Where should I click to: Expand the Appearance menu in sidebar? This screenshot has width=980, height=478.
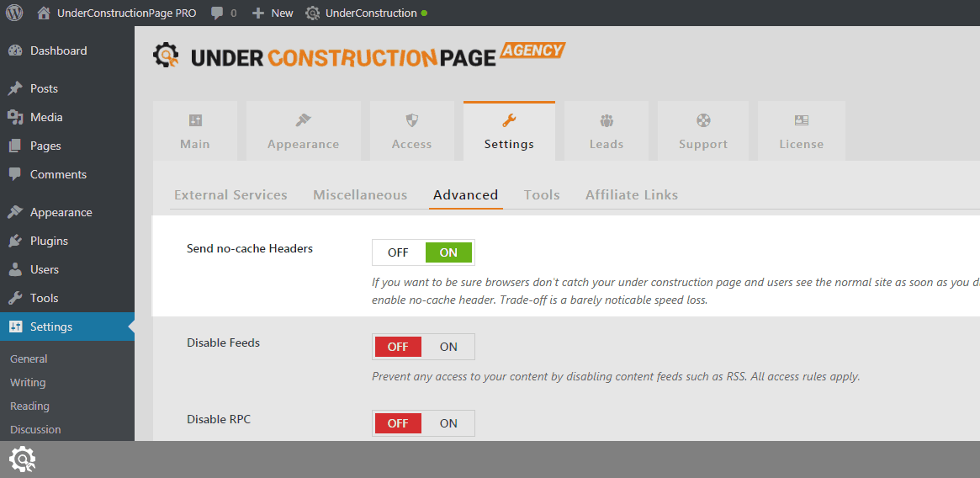click(x=61, y=212)
